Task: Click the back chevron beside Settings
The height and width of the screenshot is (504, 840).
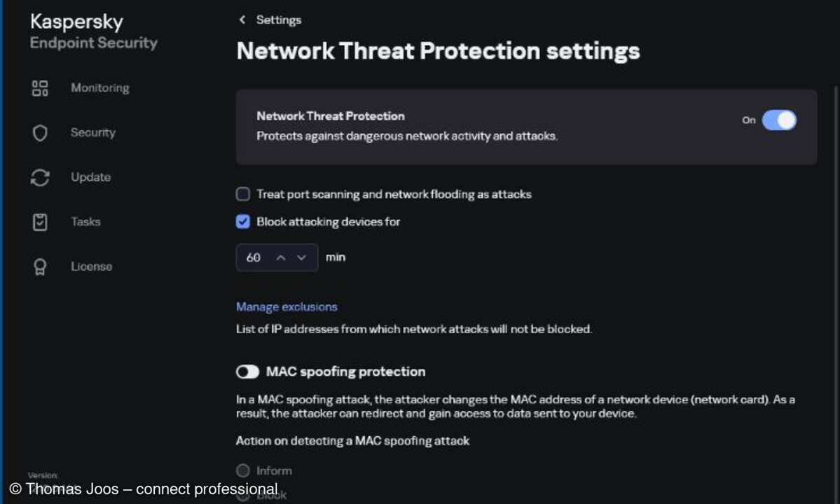Action: pyautogui.click(x=242, y=20)
